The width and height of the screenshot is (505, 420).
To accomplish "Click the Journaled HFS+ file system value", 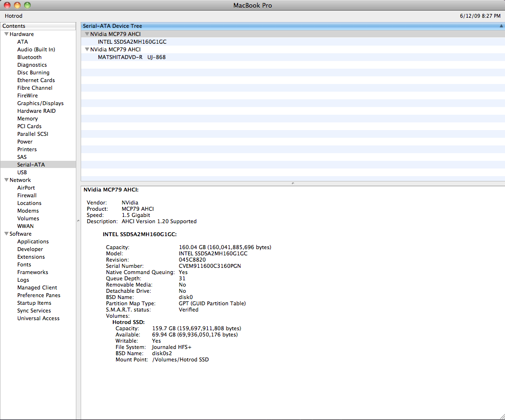I will [x=172, y=347].
